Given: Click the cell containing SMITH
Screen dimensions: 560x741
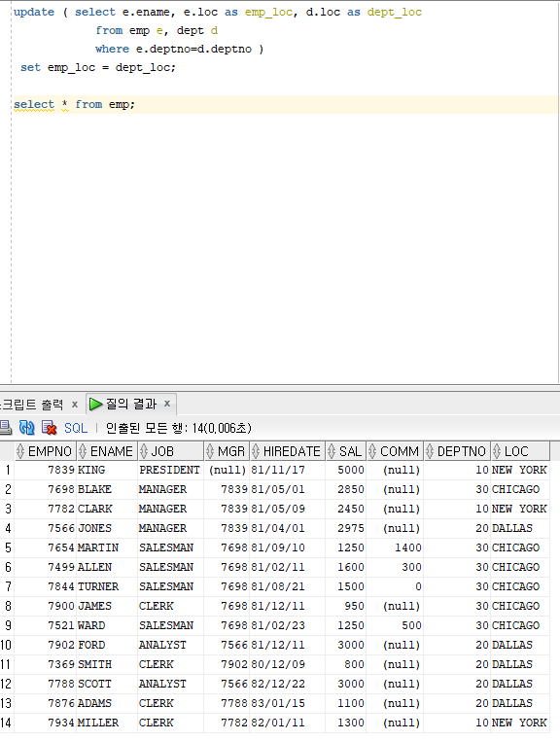Looking at the screenshot, I should [107, 664].
